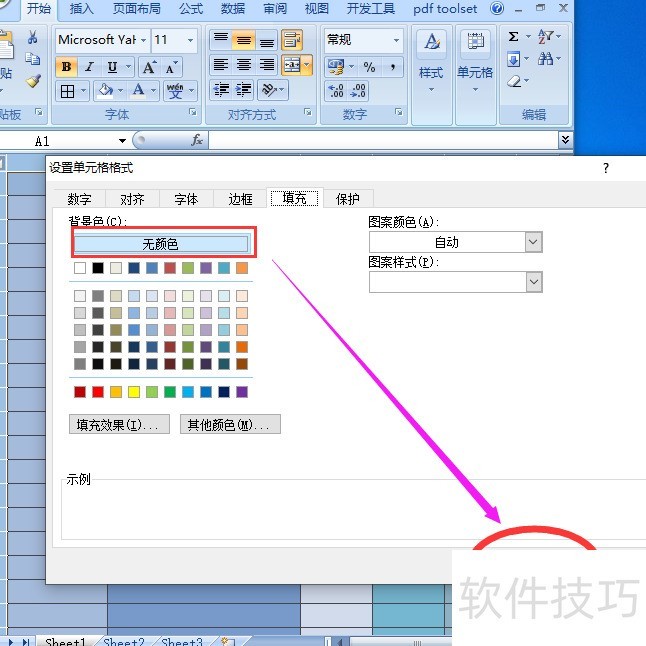Expand the formula bar chevron
The height and width of the screenshot is (646, 646).
[565, 140]
